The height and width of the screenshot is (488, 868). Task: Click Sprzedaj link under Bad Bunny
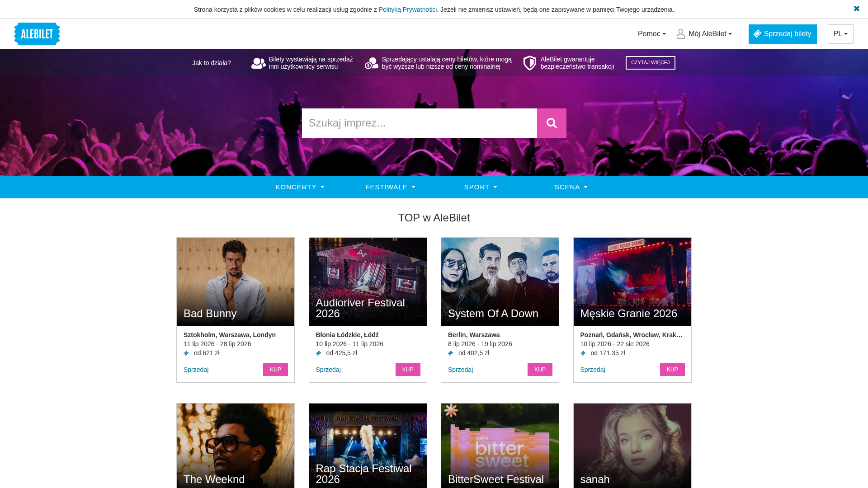pyautogui.click(x=196, y=370)
